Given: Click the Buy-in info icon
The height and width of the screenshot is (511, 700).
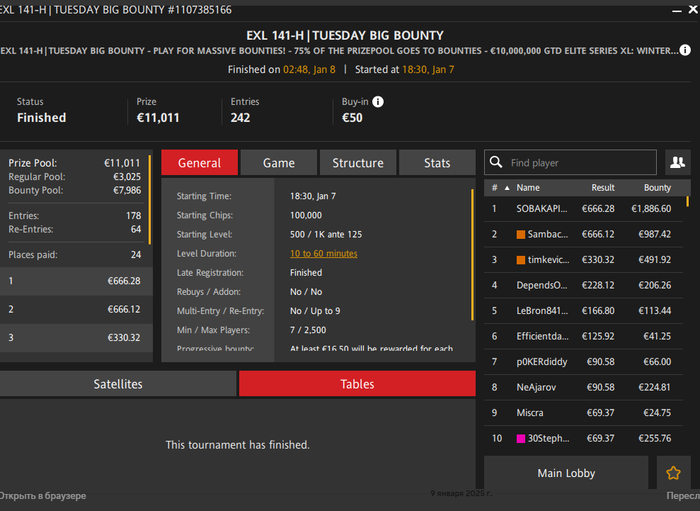Looking at the screenshot, I should (x=378, y=102).
